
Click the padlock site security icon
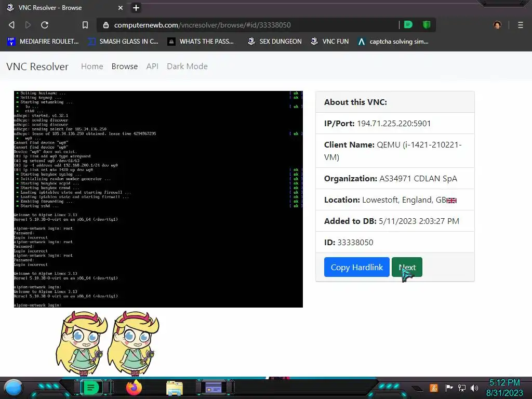(x=106, y=25)
